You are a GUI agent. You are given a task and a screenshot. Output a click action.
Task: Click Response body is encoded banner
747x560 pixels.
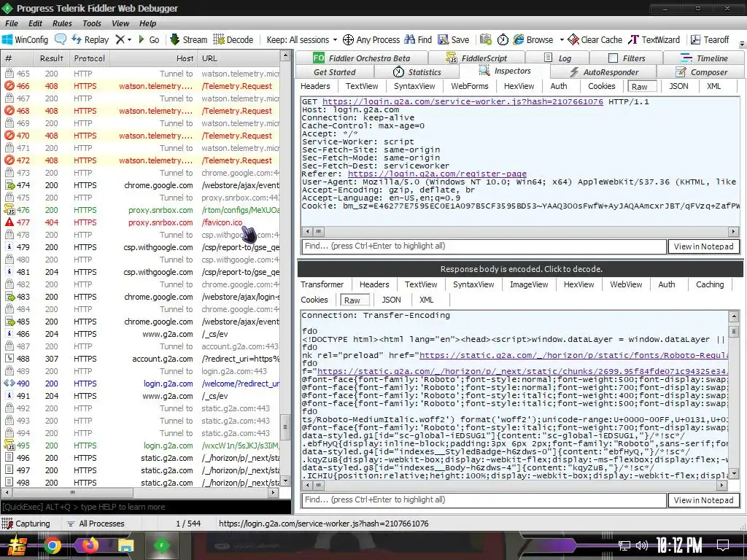pyautogui.click(x=521, y=269)
